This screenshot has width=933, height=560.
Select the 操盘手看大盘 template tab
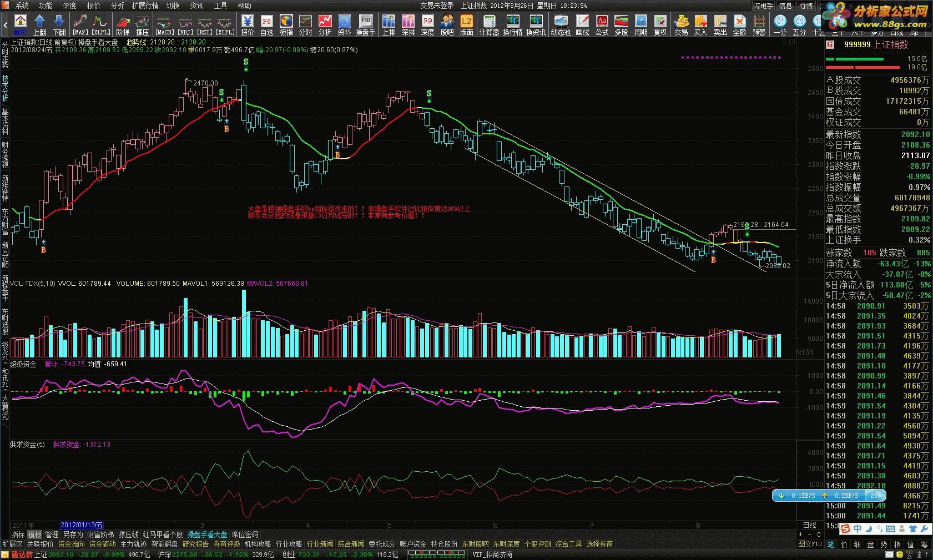(208, 534)
